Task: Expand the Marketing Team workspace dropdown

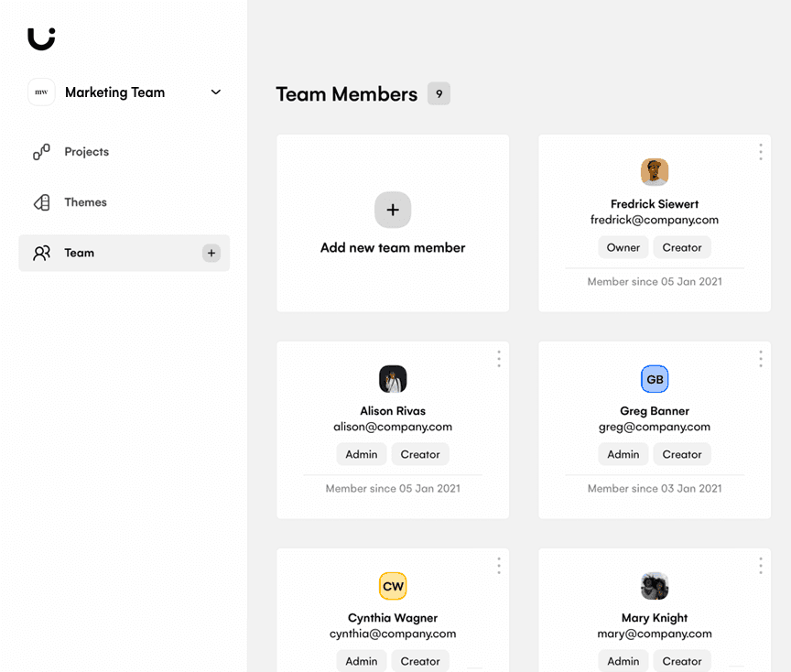Action: (x=216, y=92)
